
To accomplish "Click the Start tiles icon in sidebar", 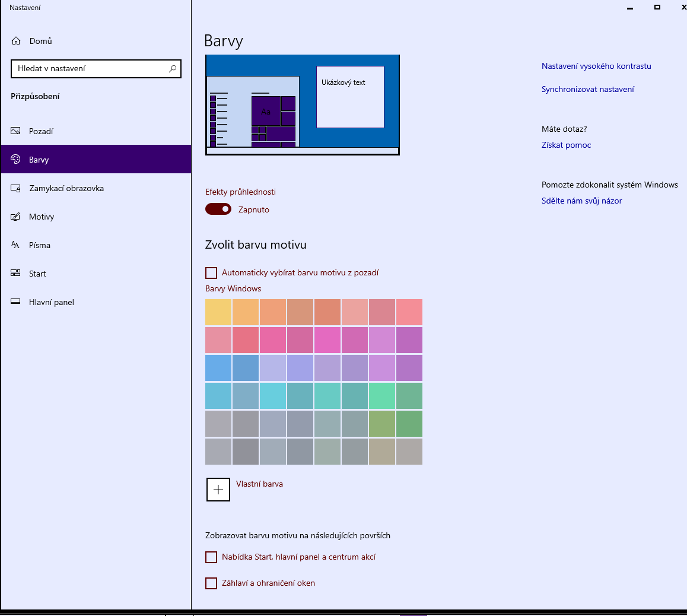I will [x=16, y=274].
